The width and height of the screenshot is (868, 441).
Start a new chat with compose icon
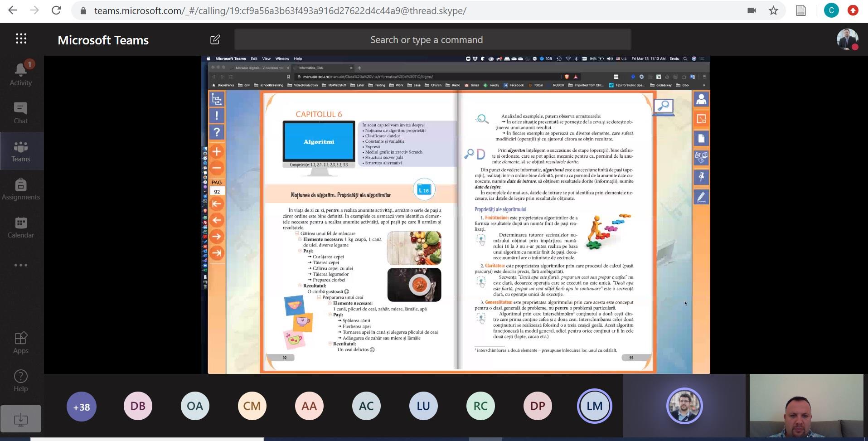(215, 39)
